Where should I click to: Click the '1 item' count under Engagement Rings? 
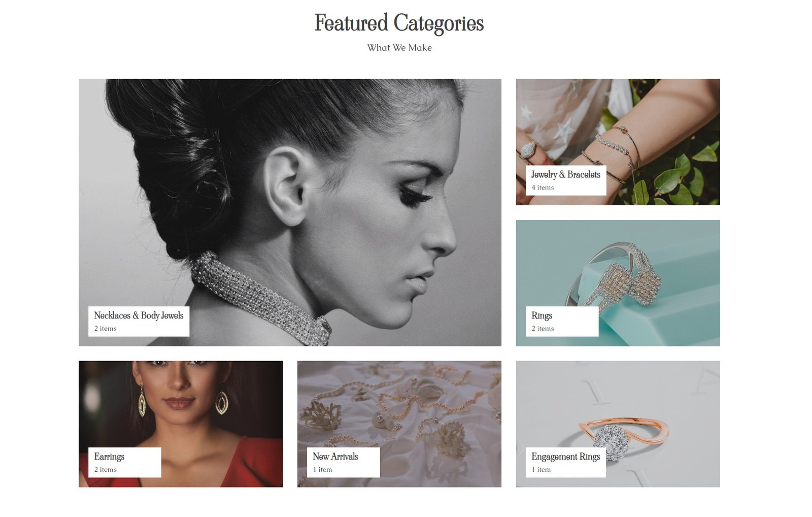(x=541, y=470)
